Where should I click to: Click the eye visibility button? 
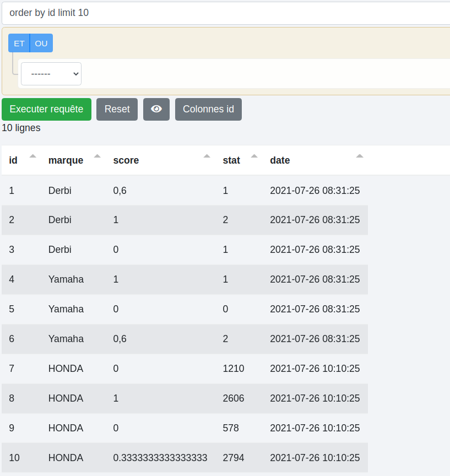pyautogui.click(x=156, y=109)
